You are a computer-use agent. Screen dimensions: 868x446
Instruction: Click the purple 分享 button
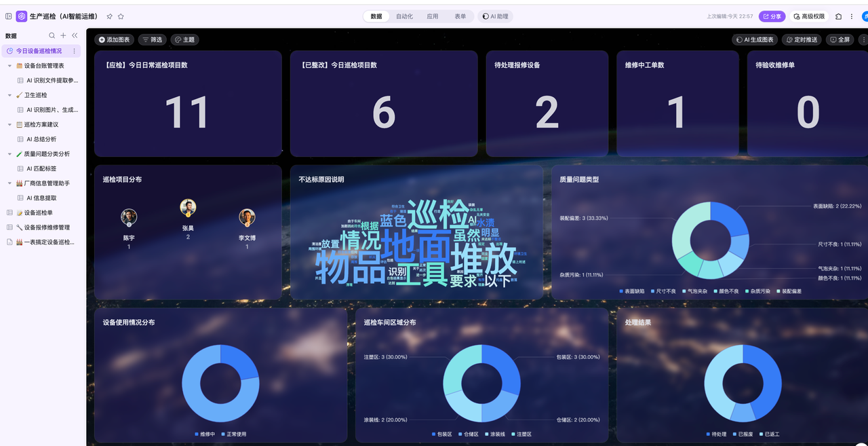772,16
